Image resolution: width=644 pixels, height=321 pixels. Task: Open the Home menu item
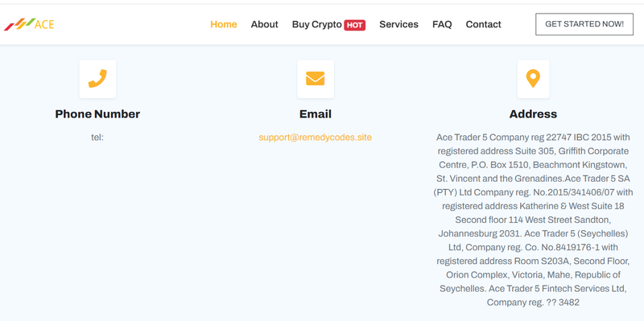click(224, 24)
